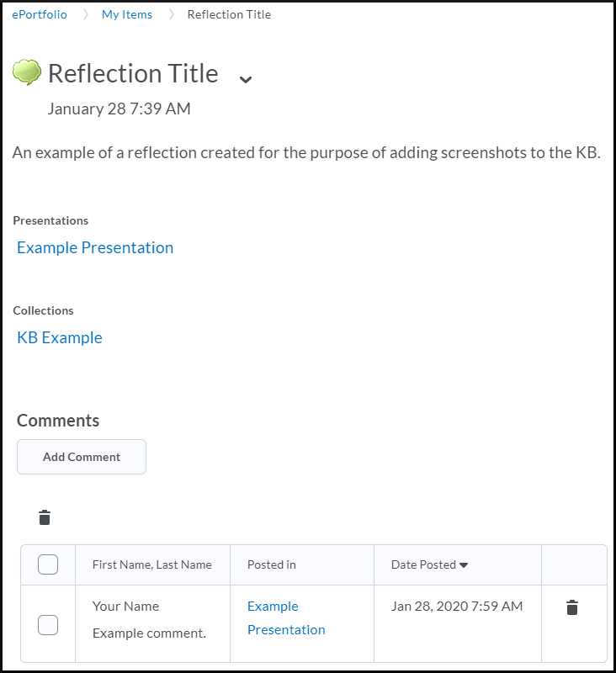Screen dimensions: 616x673
Task: Open the Example Presentation link under Presentations
Action: (x=94, y=247)
